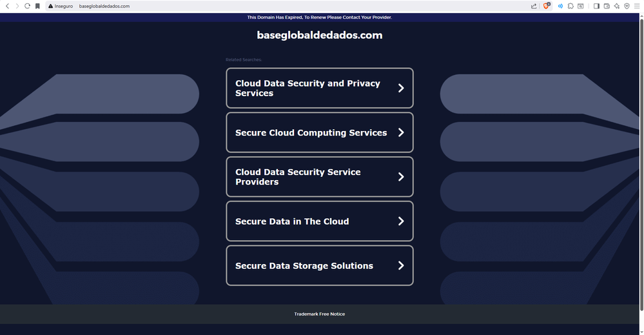The image size is (644, 335).
Task: Expand arrow on Cloud Data Security Service Providers
Action: point(401,177)
